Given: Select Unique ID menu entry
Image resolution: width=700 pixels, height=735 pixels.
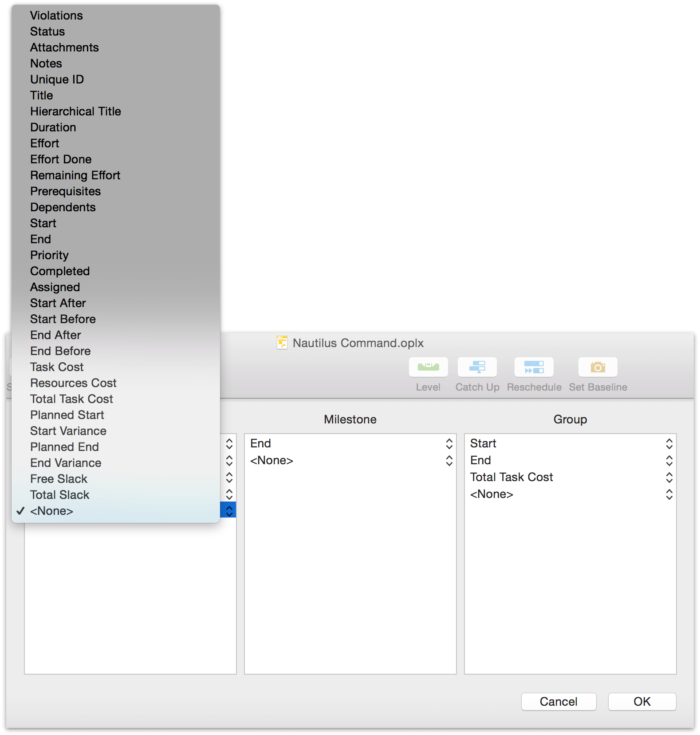Looking at the screenshot, I should point(116,79).
